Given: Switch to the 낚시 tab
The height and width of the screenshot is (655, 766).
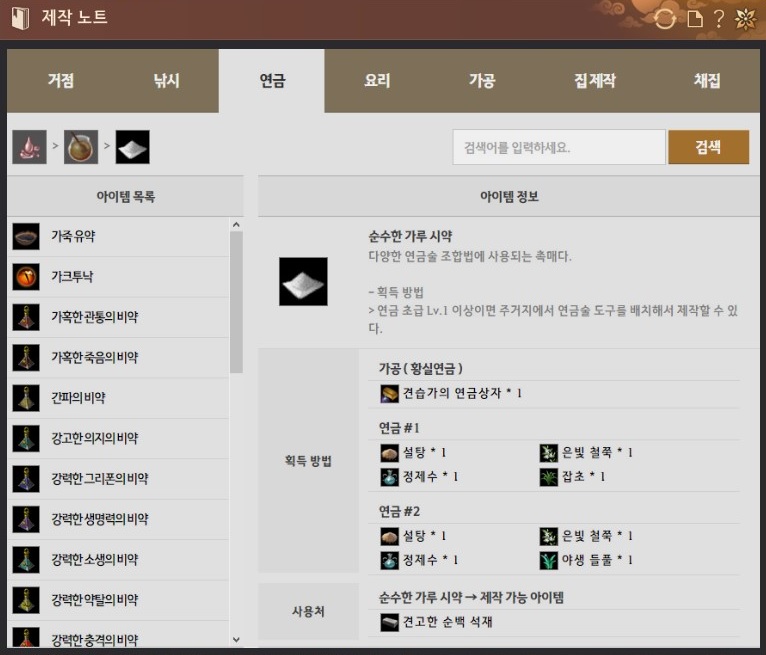Looking at the screenshot, I should 166,81.
